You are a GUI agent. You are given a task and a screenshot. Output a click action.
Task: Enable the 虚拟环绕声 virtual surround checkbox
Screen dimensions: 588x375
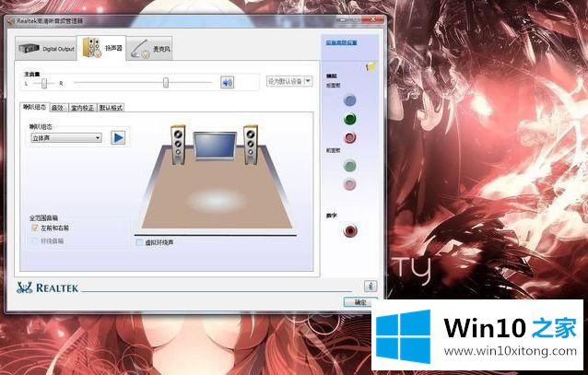139,242
